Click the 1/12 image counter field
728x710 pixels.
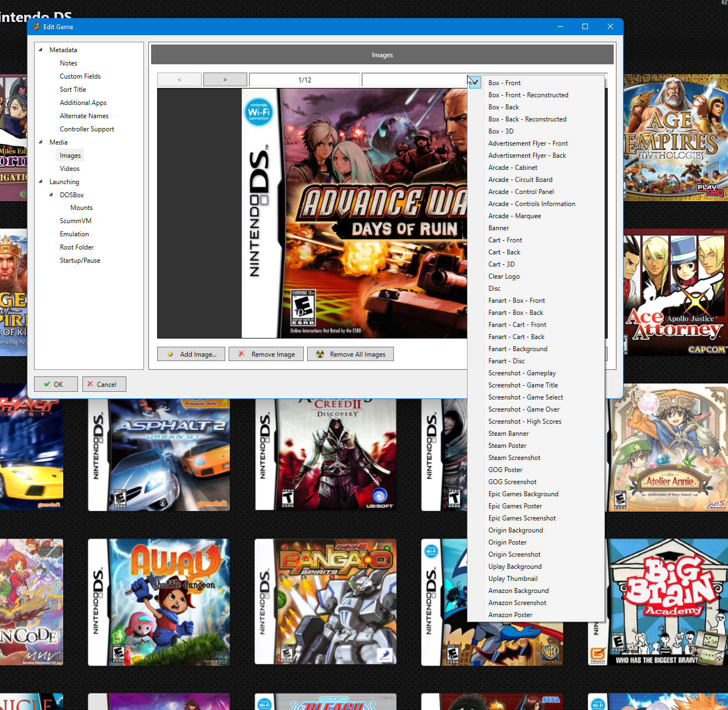click(x=304, y=80)
